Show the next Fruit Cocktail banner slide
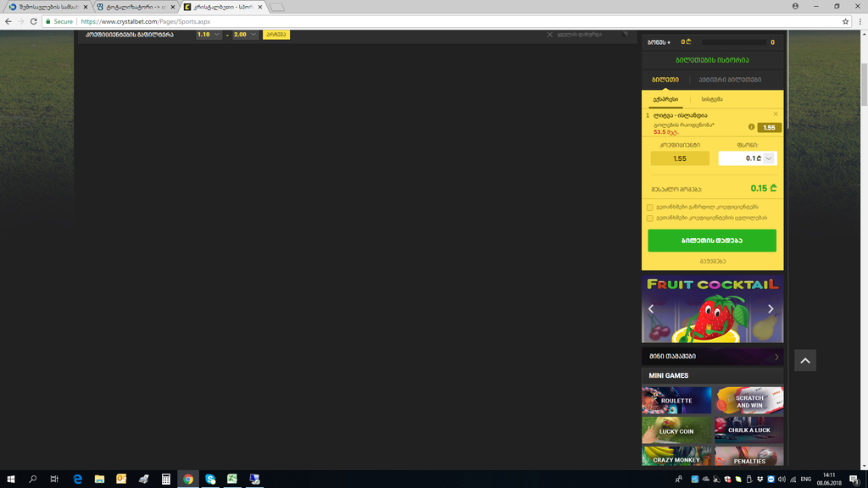Image resolution: width=868 pixels, height=488 pixels. pyautogui.click(x=771, y=308)
